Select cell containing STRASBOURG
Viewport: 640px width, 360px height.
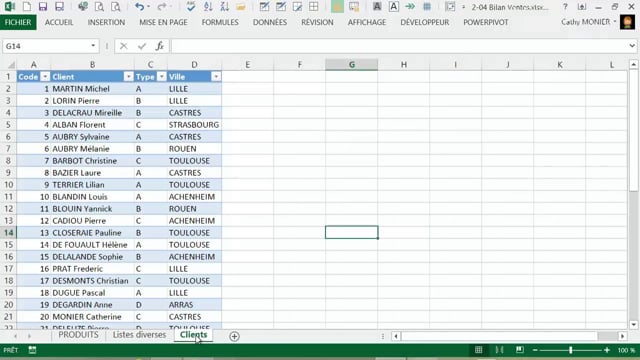click(x=194, y=125)
